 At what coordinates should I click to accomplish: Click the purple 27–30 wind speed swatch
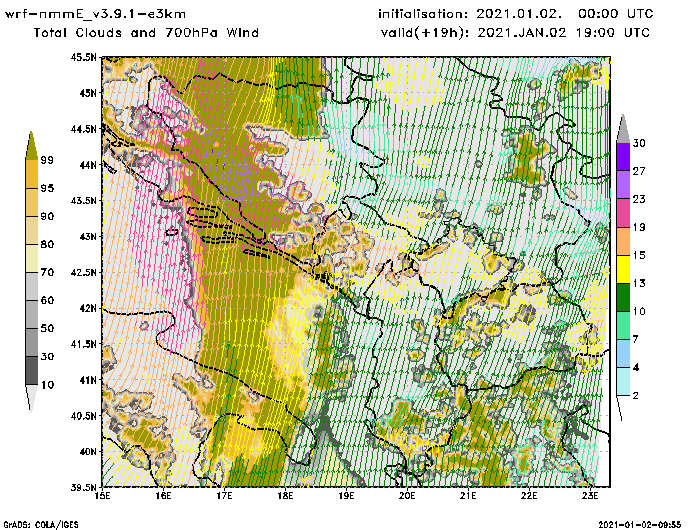622,157
